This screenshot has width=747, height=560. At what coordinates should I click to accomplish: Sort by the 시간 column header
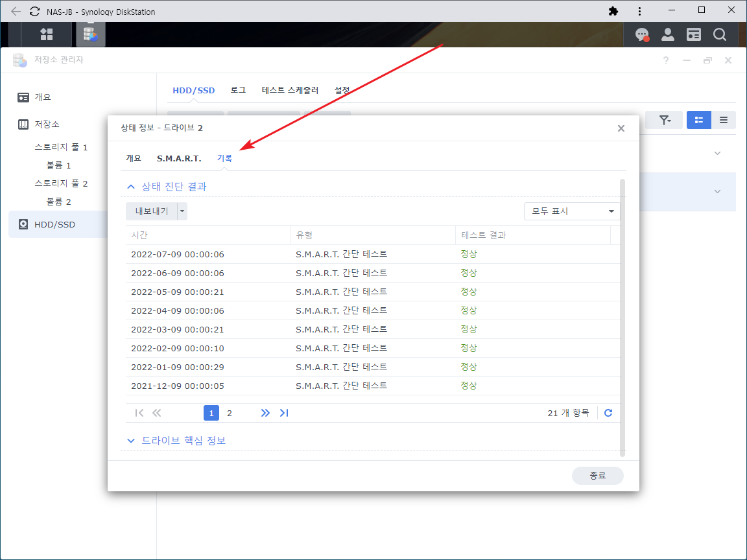point(208,235)
